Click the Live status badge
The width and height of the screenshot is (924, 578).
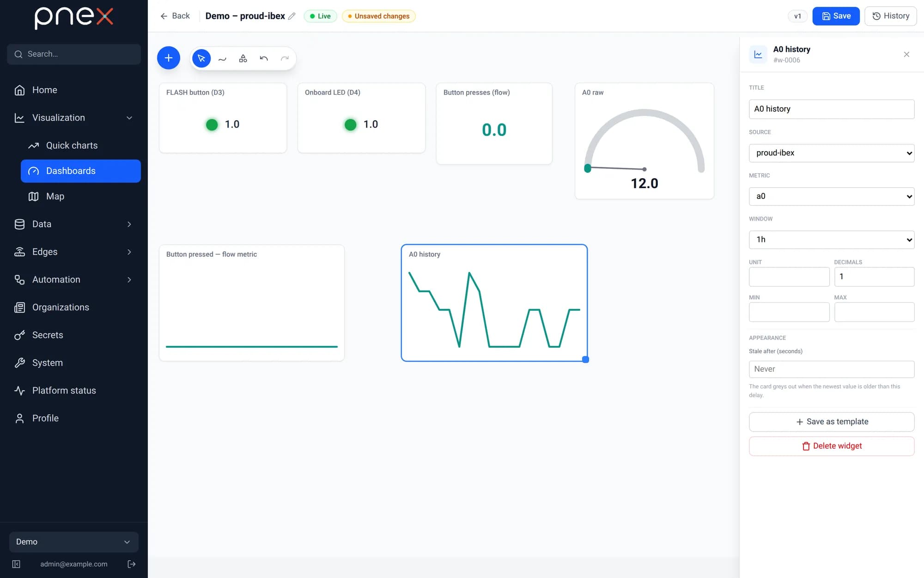pyautogui.click(x=320, y=16)
